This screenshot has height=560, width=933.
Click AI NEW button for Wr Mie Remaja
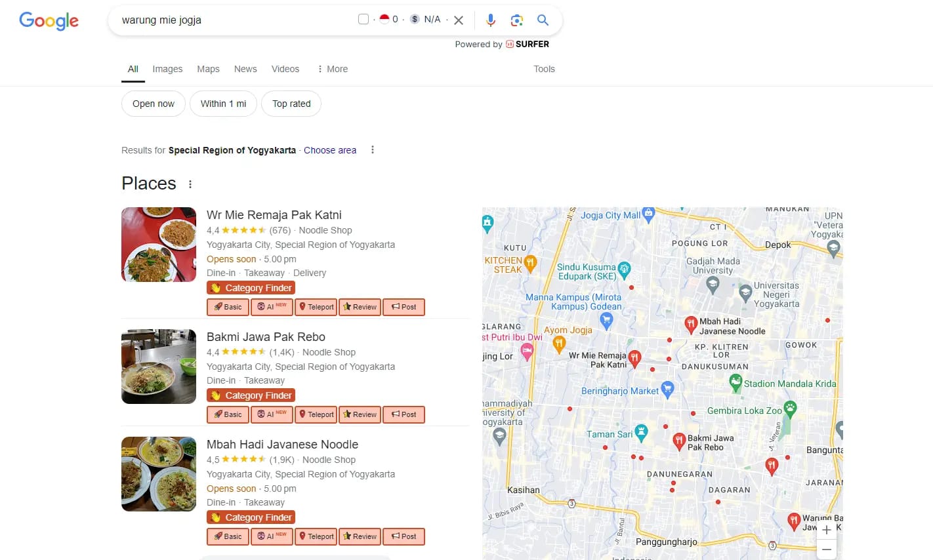point(272,307)
